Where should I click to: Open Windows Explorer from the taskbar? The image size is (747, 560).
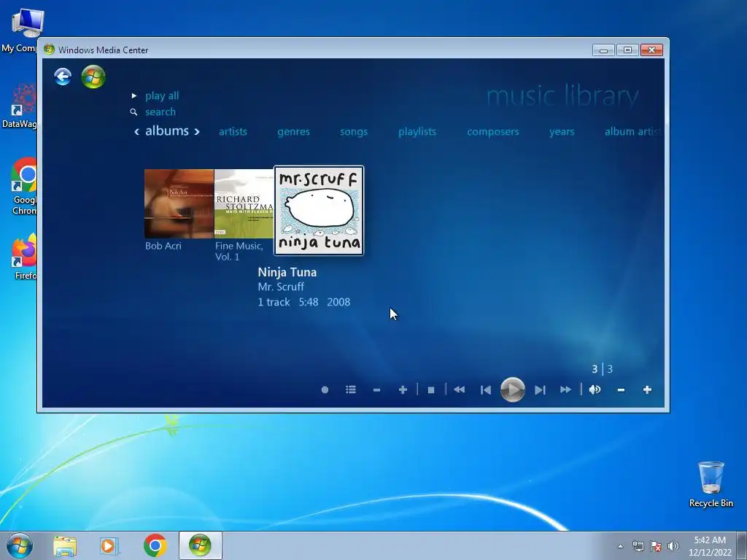(65, 546)
